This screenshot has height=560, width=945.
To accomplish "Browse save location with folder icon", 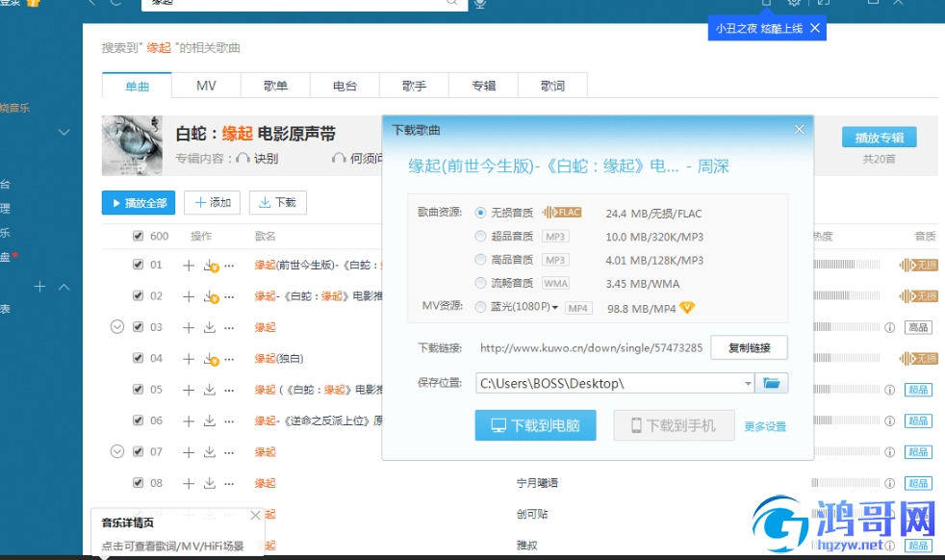I will 772,383.
